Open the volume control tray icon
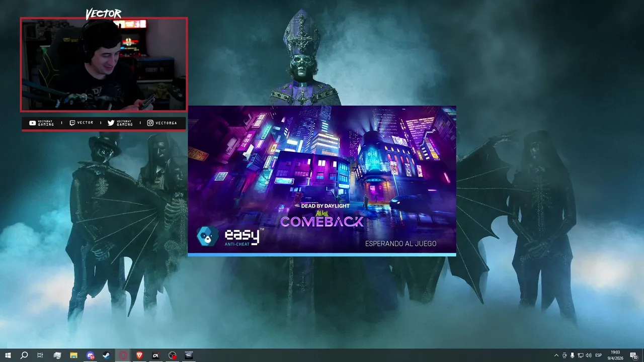Screen dimensions: 644x362 point(589,355)
